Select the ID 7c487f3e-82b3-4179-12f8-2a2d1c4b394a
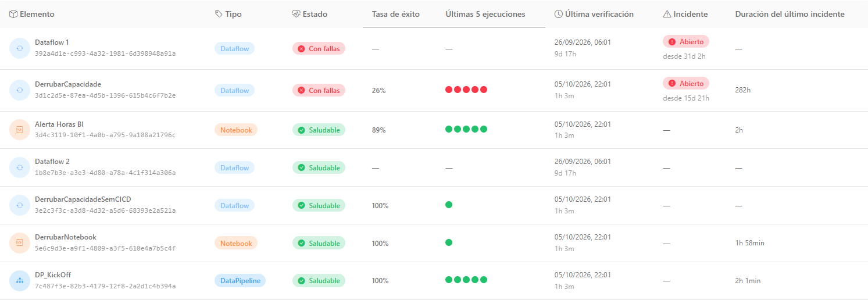 (105, 286)
